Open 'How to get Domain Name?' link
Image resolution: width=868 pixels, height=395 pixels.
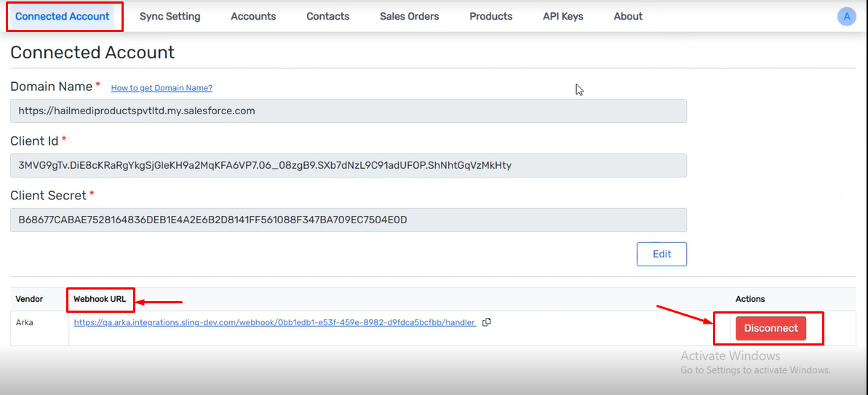pos(162,88)
